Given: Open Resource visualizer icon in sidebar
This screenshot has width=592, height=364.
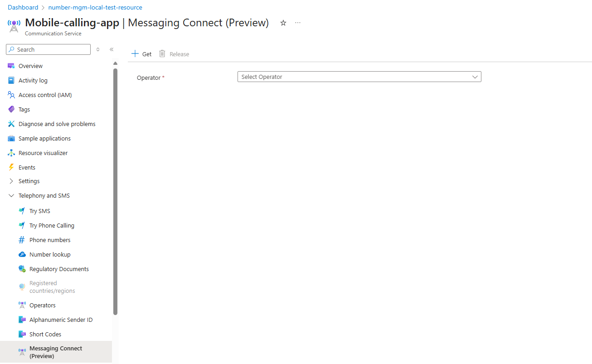Looking at the screenshot, I should 11,153.
